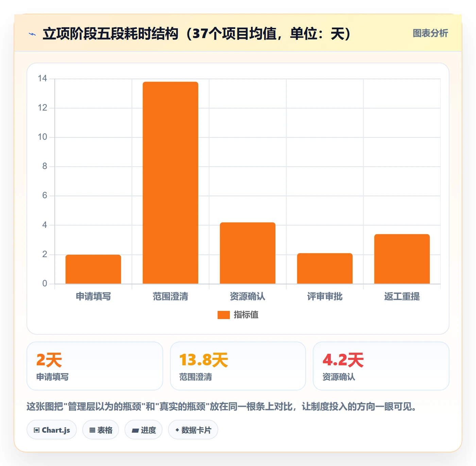Click the y-axis value 10
The height and width of the screenshot is (466, 476).
click(42, 137)
